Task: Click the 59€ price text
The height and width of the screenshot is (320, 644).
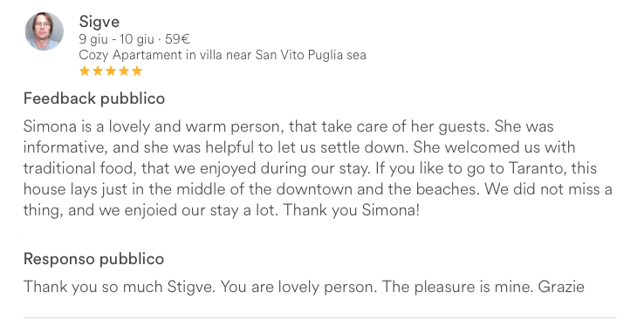Action: coord(177,39)
